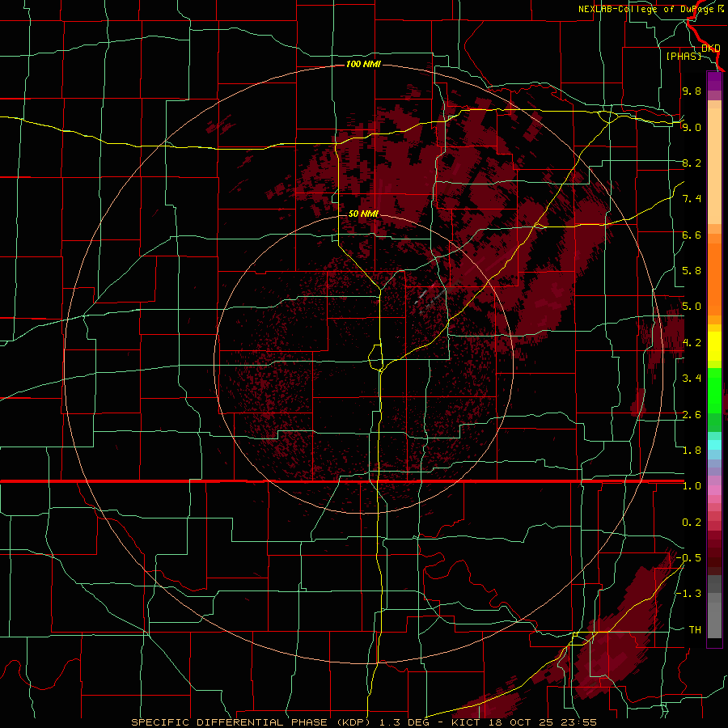Image resolution: width=728 pixels, height=728 pixels.
Task: Click the "100 NMI" range ring label
Action: click(363, 64)
